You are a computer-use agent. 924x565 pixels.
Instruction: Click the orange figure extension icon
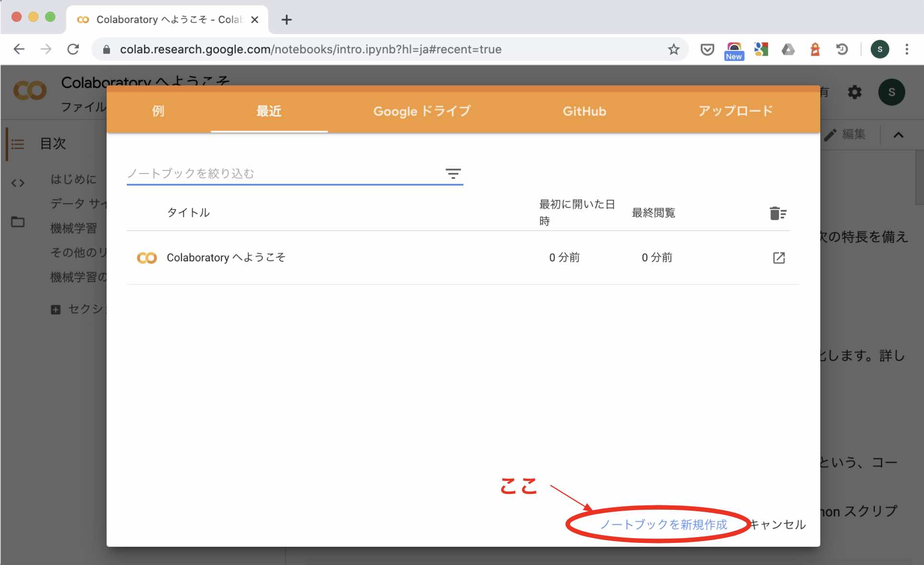815,49
